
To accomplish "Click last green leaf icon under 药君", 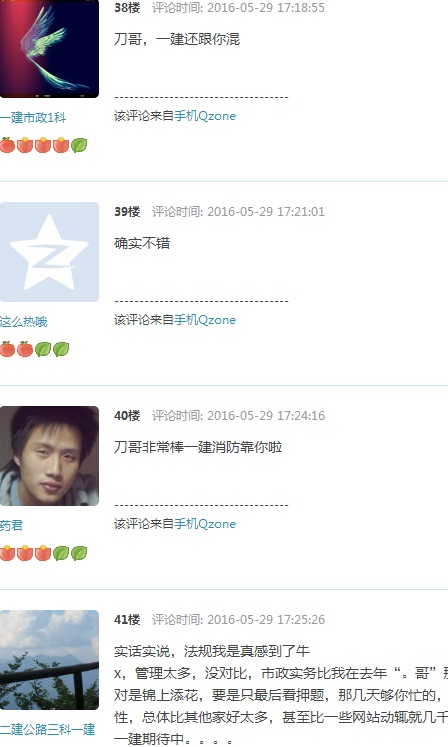I will click(x=79, y=553).
